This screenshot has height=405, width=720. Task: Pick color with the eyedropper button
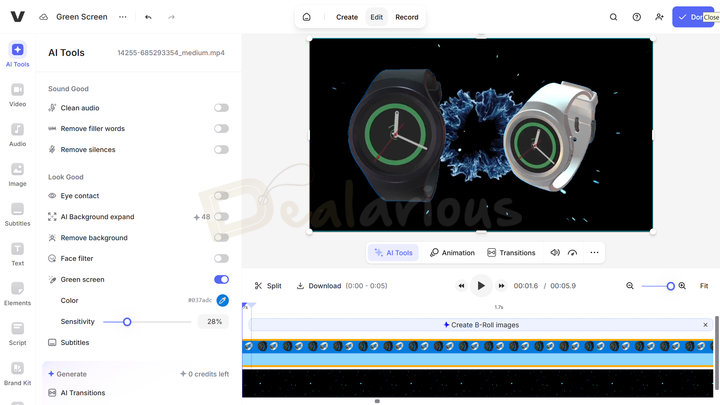tap(222, 300)
